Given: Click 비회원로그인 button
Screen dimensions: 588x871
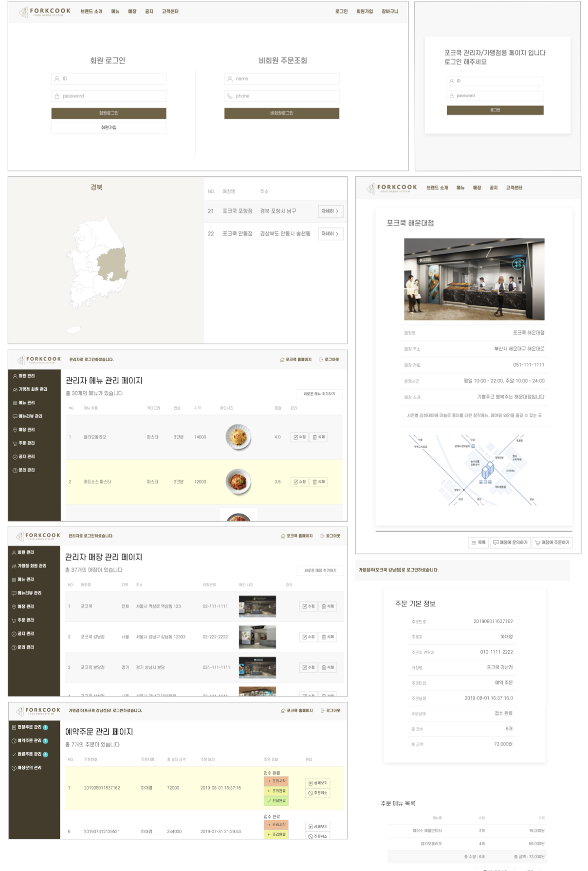Looking at the screenshot, I should 282,113.
